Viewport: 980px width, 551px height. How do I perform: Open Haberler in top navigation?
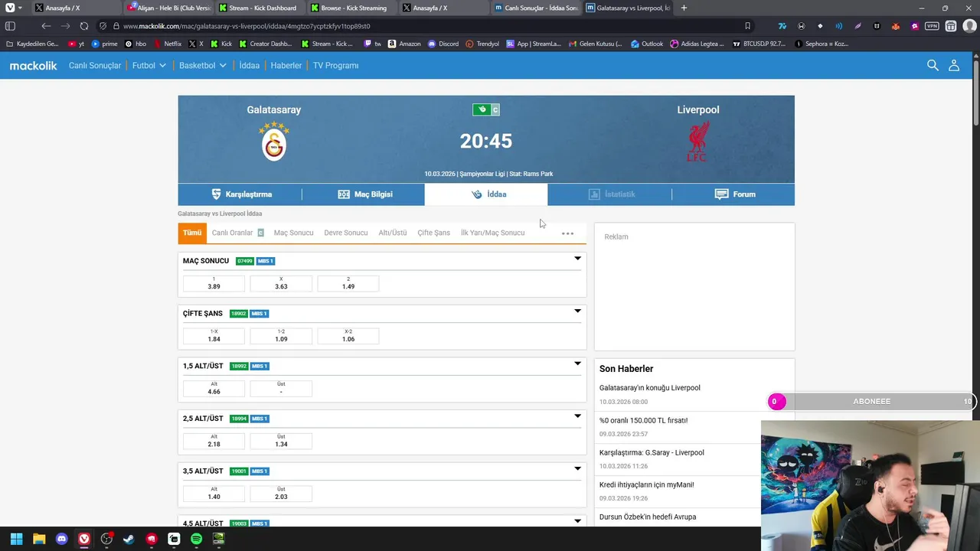(x=286, y=66)
